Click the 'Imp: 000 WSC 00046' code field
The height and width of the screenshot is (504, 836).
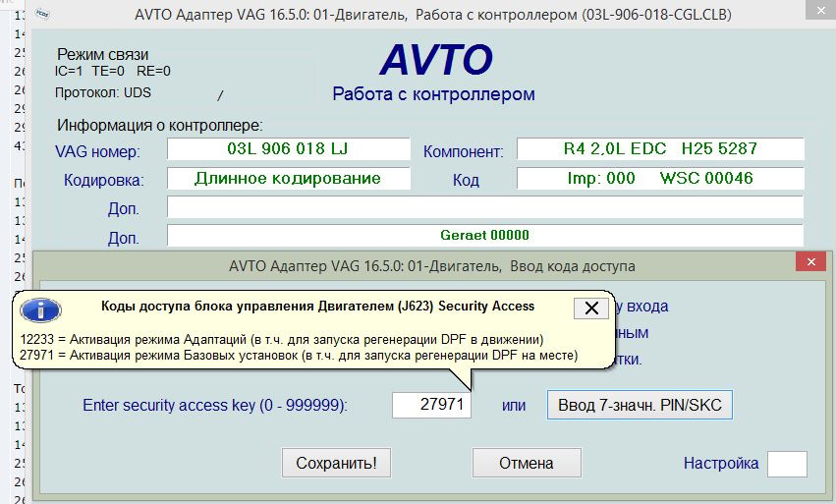coord(660,178)
